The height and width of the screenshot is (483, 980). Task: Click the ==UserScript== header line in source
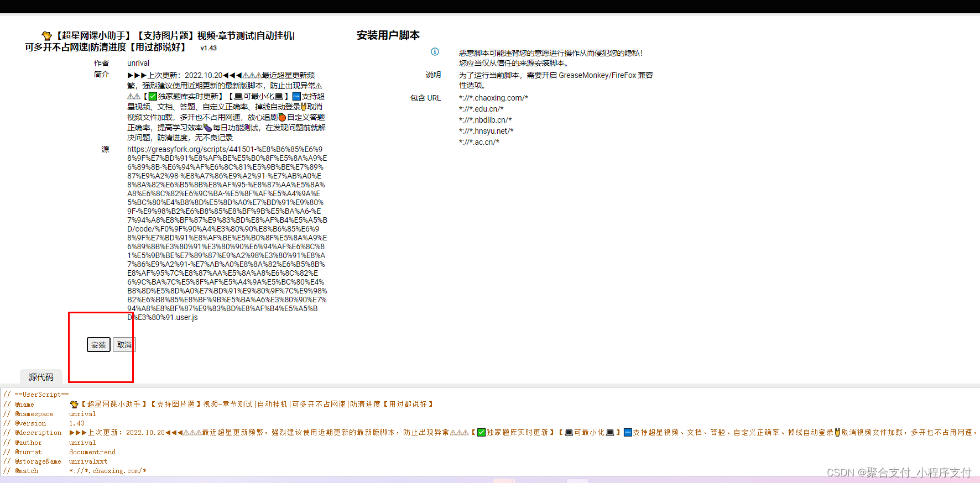point(36,395)
